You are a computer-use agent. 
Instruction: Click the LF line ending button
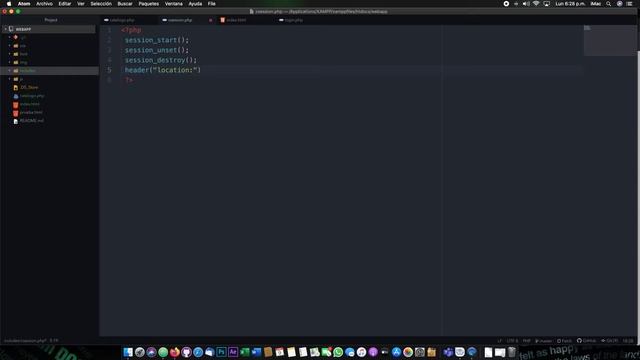(500, 340)
